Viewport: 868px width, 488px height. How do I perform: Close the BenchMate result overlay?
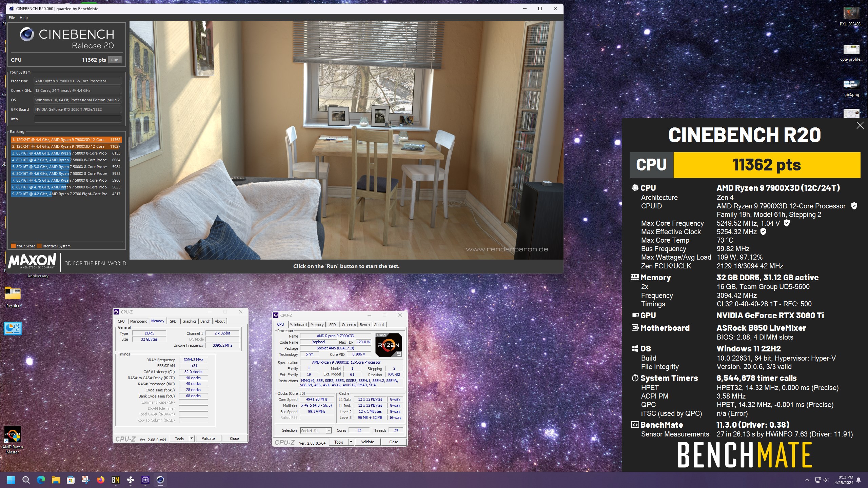[860, 125]
